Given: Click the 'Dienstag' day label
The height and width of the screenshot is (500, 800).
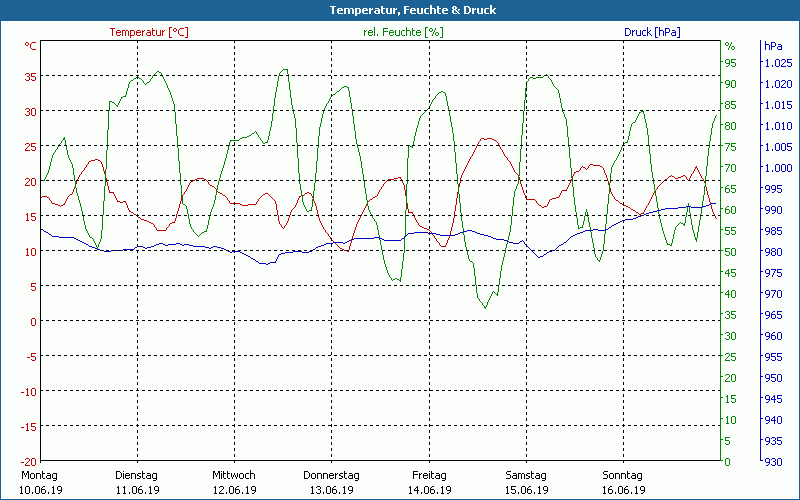Looking at the screenshot, I should coord(136,475).
